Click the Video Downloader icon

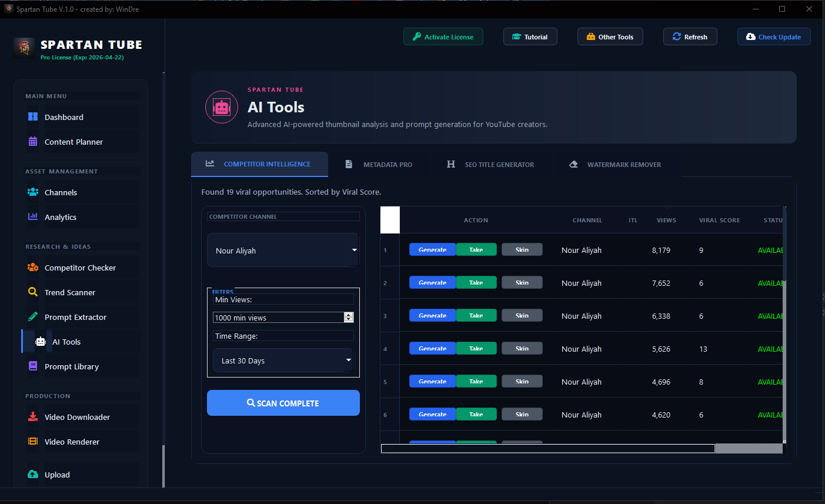point(33,417)
